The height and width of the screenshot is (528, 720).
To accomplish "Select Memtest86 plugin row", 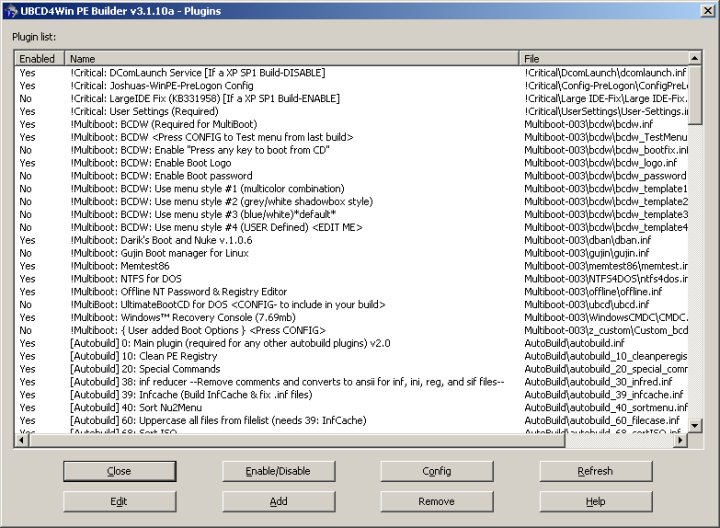I will [x=351, y=265].
